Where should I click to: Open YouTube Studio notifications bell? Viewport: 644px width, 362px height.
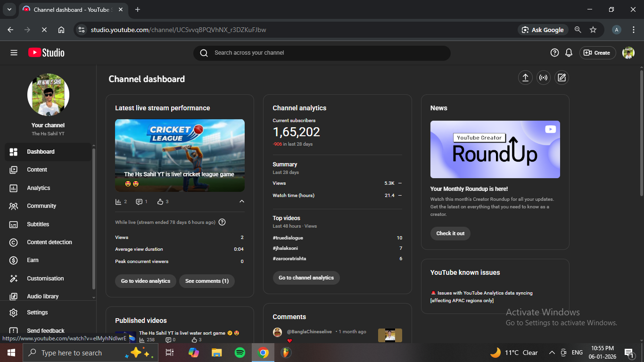569,53
